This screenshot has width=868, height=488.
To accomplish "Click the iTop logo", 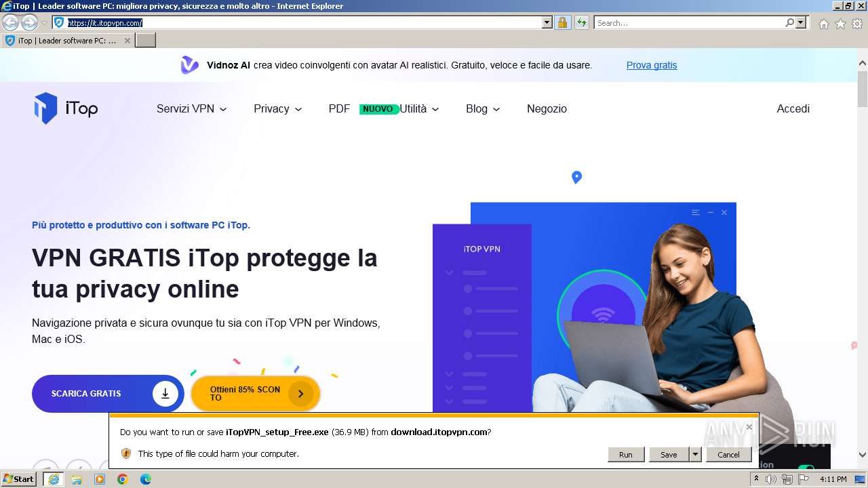I will tap(66, 108).
